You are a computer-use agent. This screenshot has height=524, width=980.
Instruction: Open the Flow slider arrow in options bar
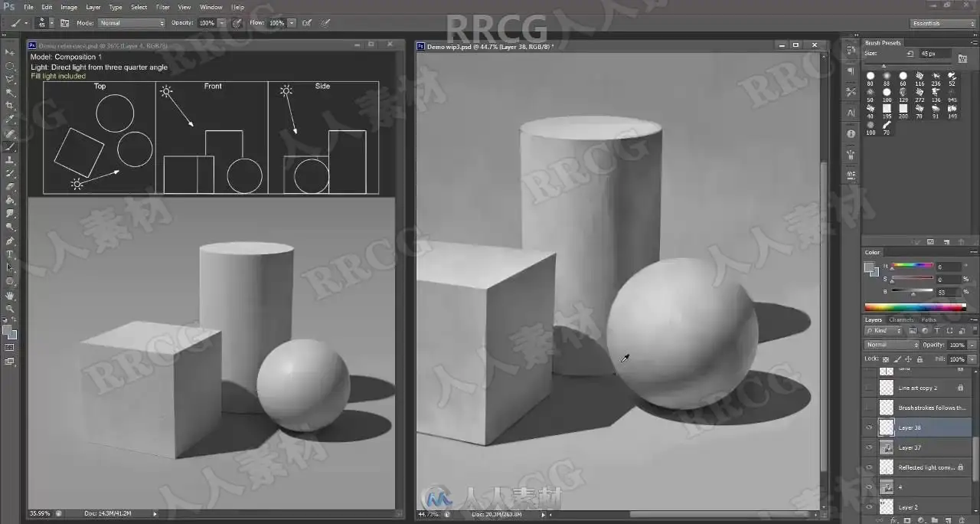click(x=291, y=23)
